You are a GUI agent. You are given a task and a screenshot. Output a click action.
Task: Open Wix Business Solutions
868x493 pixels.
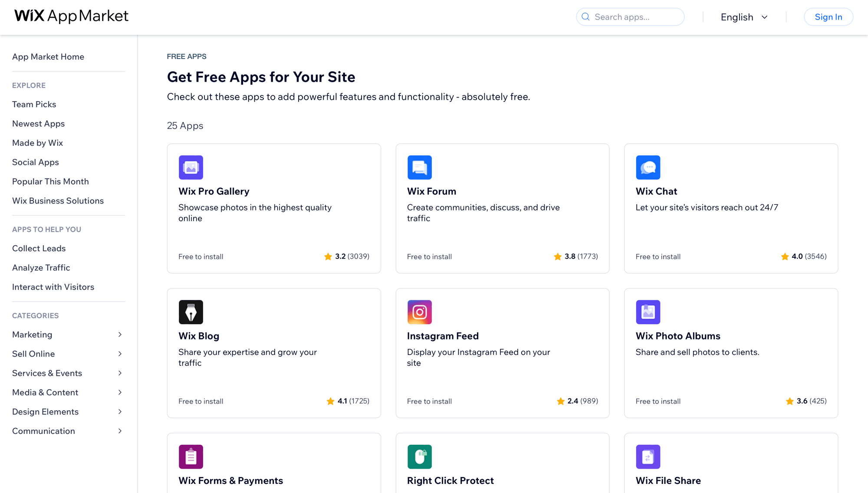click(58, 201)
